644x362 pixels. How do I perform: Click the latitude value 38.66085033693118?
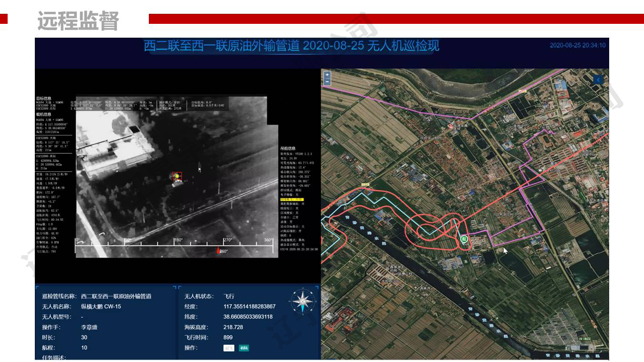(248, 317)
